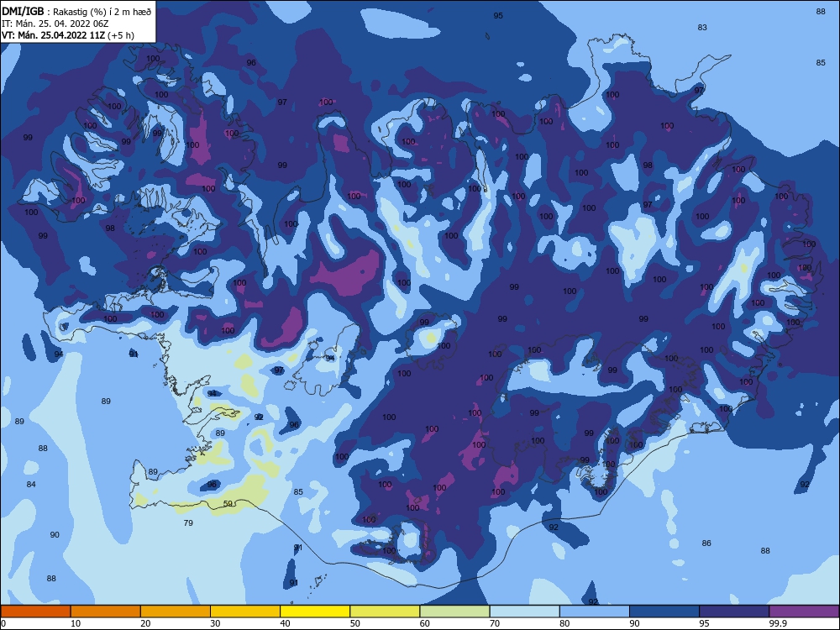Click the orange 10–20 legend swatch

106,612
